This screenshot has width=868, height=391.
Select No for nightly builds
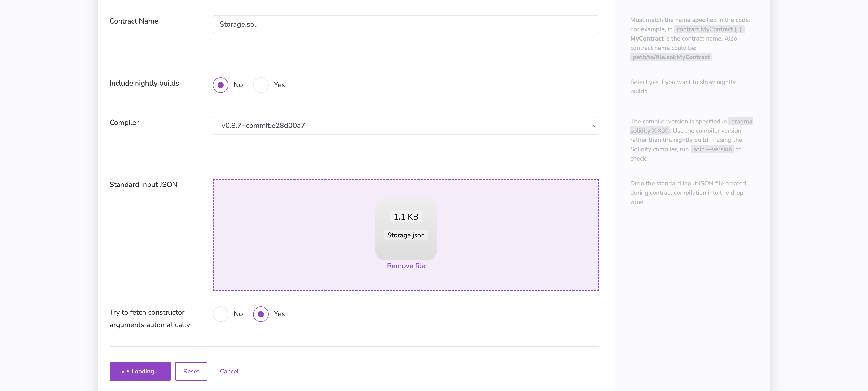pyautogui.click(x=221, y=85)
